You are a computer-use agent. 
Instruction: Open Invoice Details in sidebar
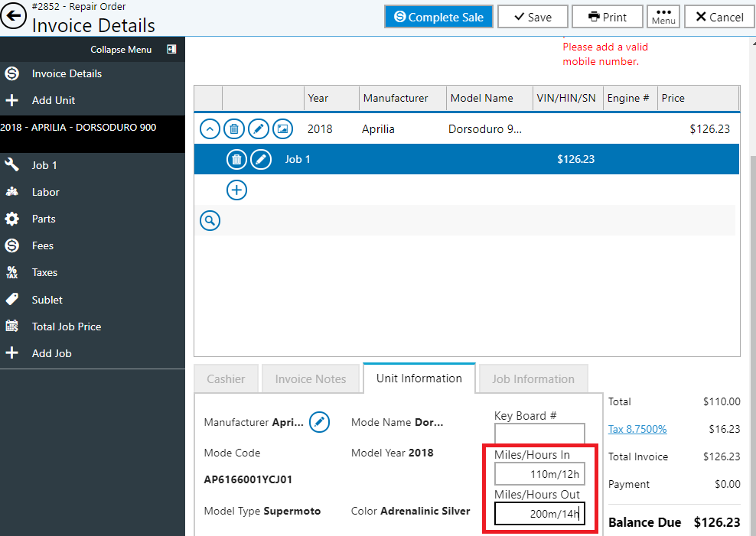pos(67,73)
